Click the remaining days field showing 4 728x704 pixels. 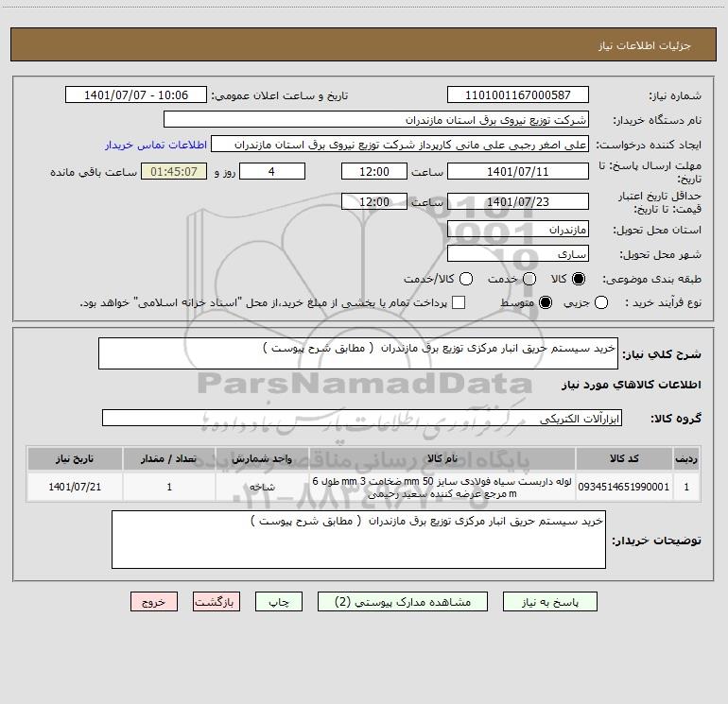click(x=272, y=171)
